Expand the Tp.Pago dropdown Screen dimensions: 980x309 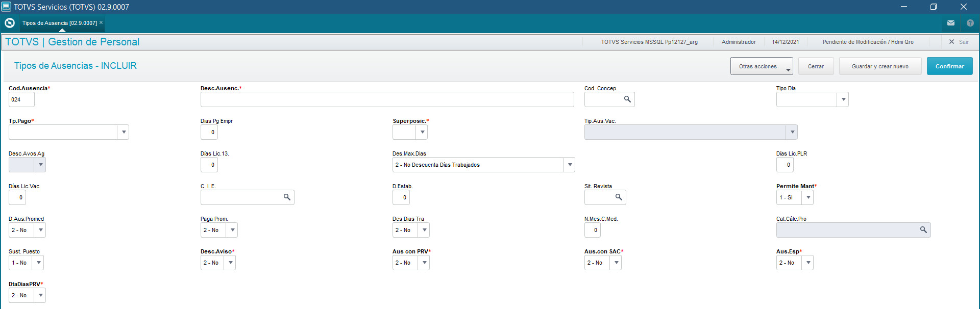click(x=124, y=132)
